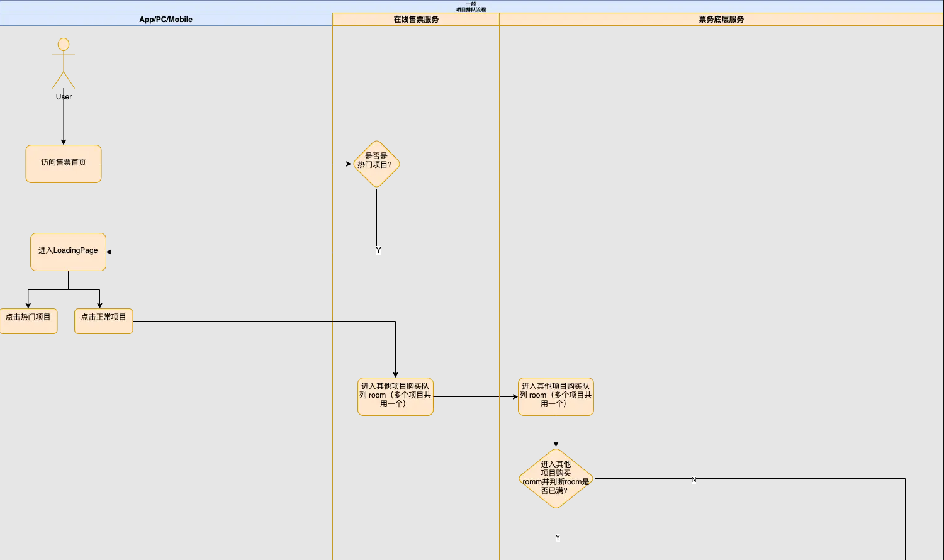Select the 是否是热门项目? decision diamond
The image size is (944, 560).
[x=376, y=164]
